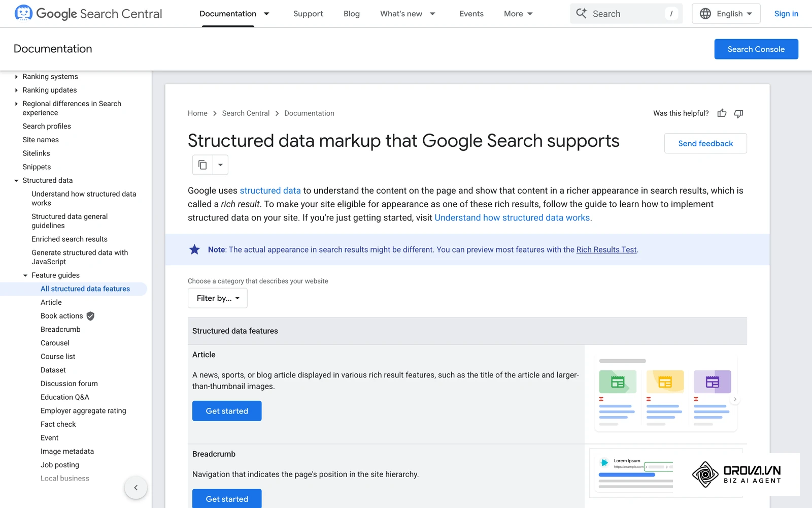The width and height of the screenshot is (812, 508).
Task: Open Breadcrumb in sidebar
Action: [x=60, y=330]
